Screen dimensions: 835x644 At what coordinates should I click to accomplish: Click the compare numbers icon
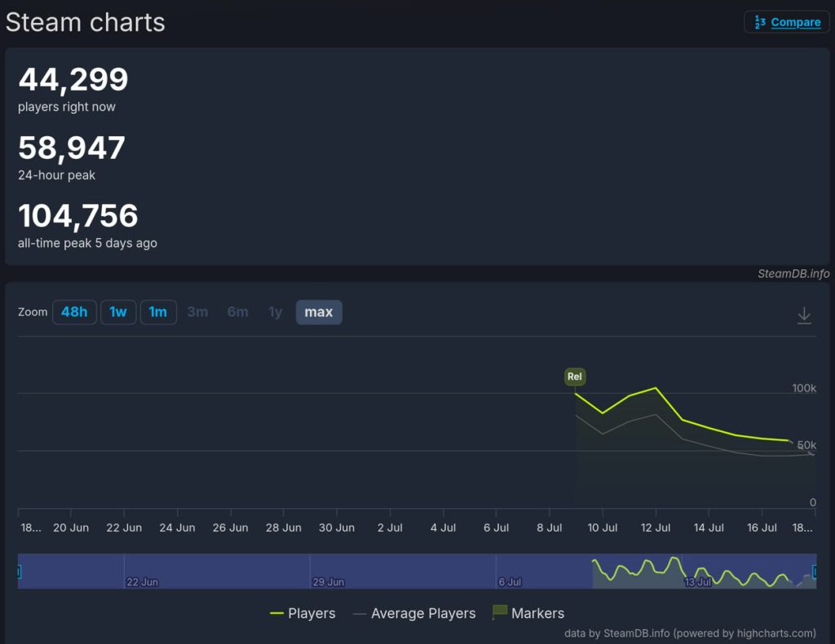coord(760,22)
